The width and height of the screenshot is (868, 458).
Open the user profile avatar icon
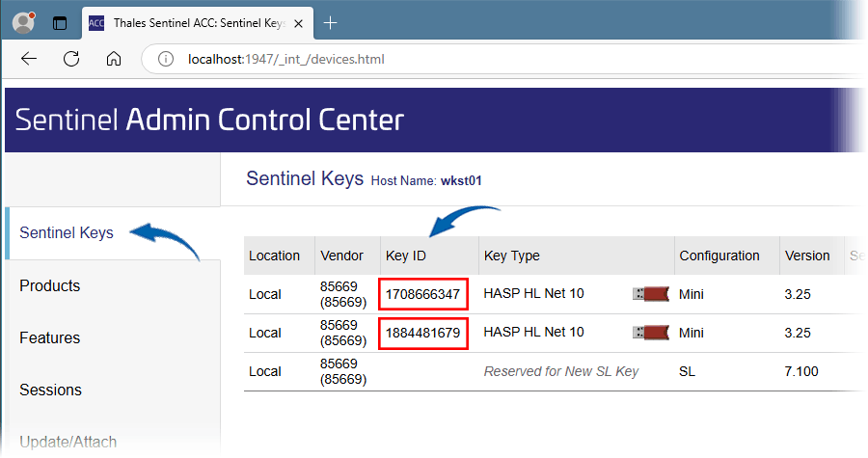(24, 23)
